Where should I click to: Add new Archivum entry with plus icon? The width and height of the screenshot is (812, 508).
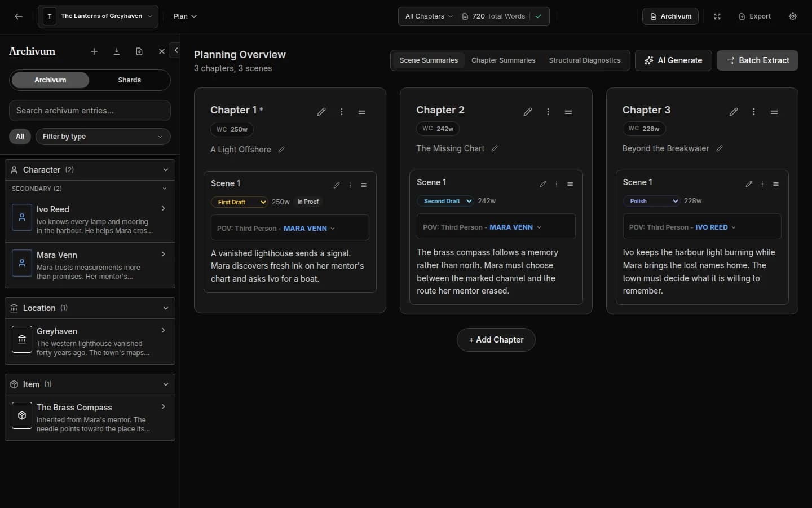[94, 51]
